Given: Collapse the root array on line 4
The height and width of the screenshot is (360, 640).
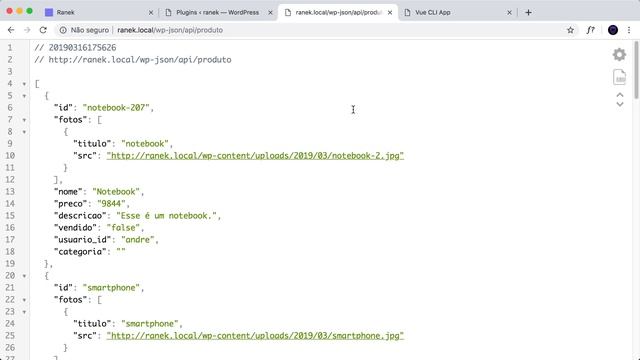Looking at the screenshot, I should click(x=24, y=84).
